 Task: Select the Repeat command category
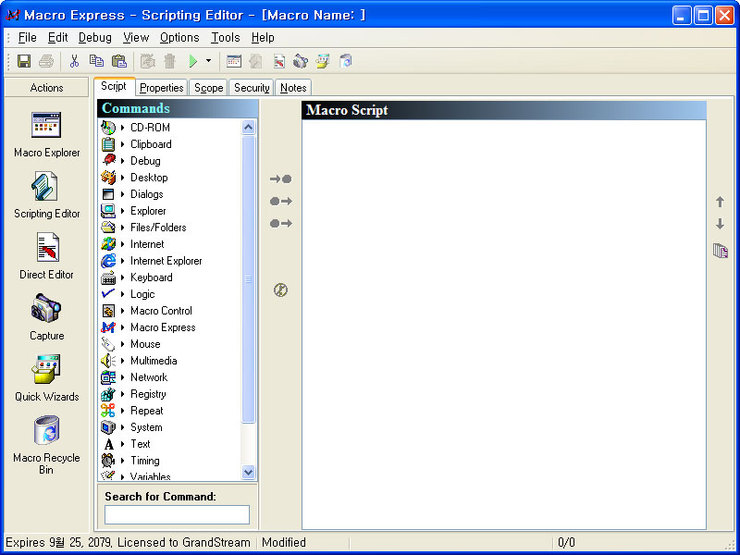(x=147, y=411)
